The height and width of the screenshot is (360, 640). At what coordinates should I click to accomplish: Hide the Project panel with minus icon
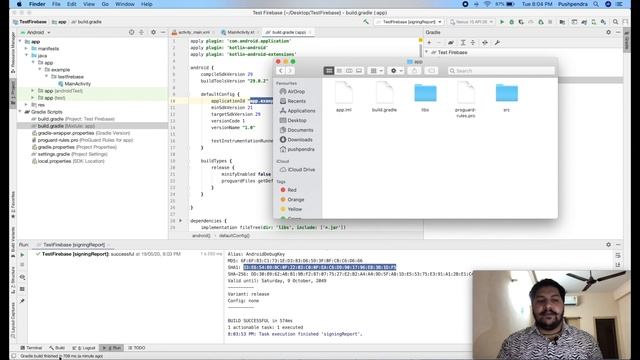pyautogui.click(x=163, y=32)
